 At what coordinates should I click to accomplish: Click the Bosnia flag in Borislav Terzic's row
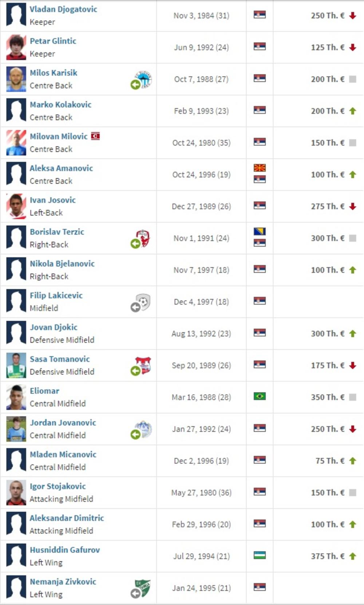tap(260, 232)
